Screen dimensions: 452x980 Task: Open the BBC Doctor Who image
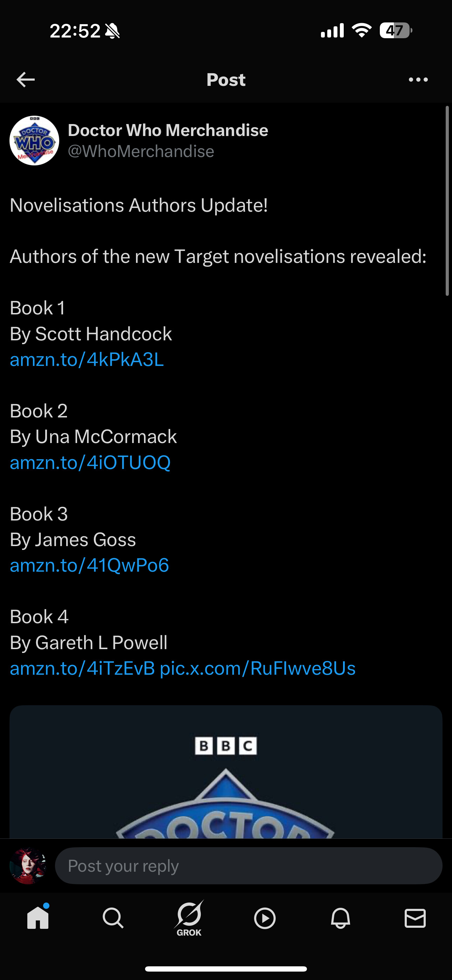[x=226, y=772]
